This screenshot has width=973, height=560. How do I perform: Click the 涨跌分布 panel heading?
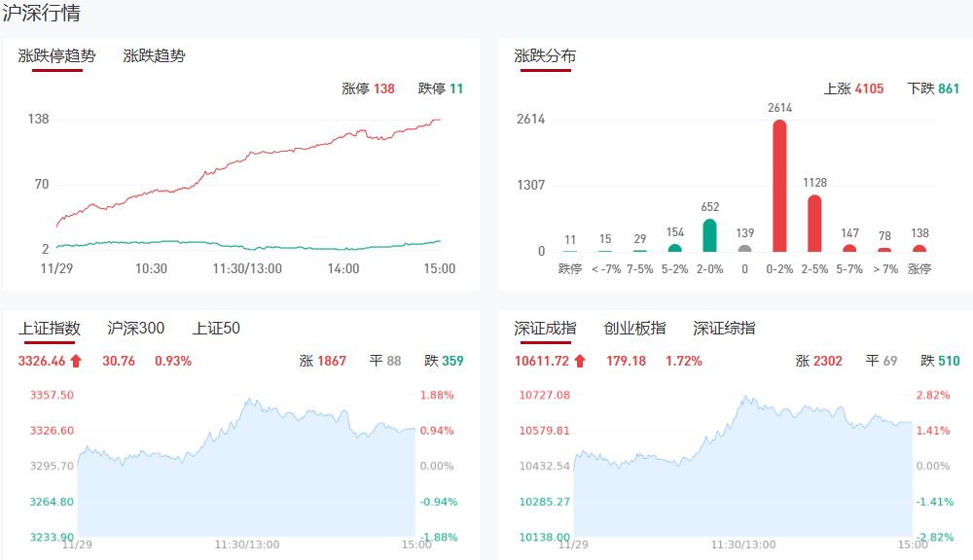pos(545,56)
